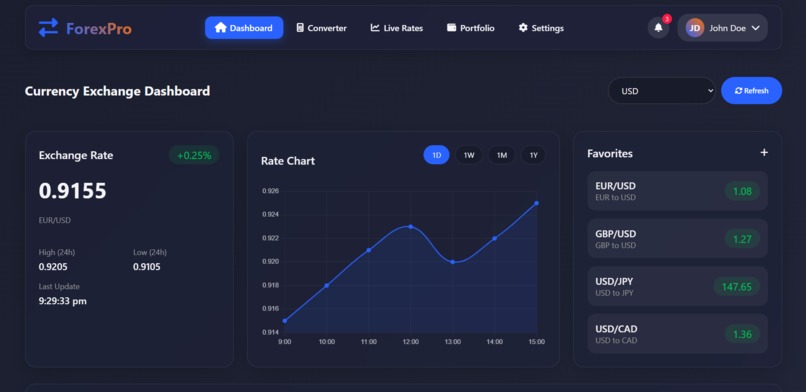Click the USD to CAD subtitle
806x392 pixels.
[x=616, y=341]
